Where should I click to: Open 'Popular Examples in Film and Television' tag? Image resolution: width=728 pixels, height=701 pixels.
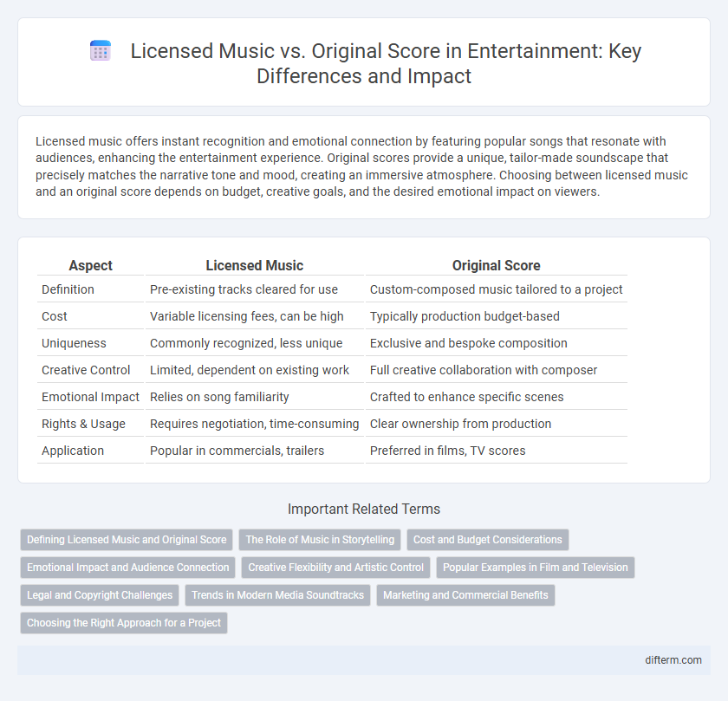tap(536, 568)
